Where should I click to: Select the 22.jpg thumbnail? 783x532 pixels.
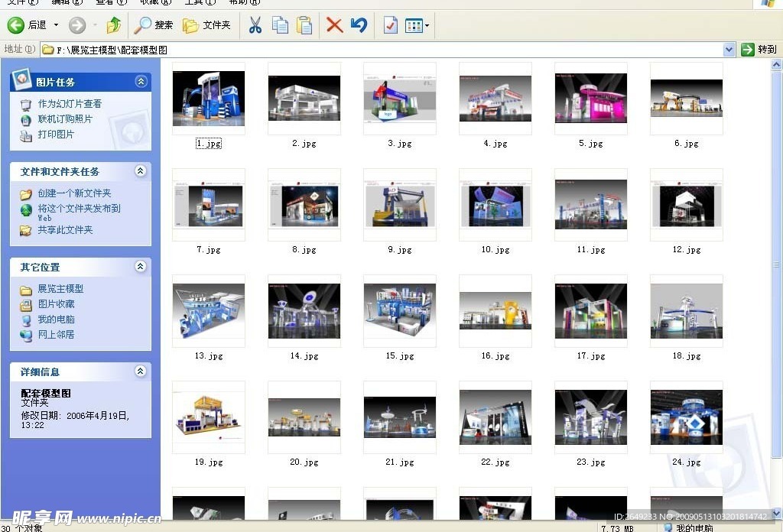(495, 417)
